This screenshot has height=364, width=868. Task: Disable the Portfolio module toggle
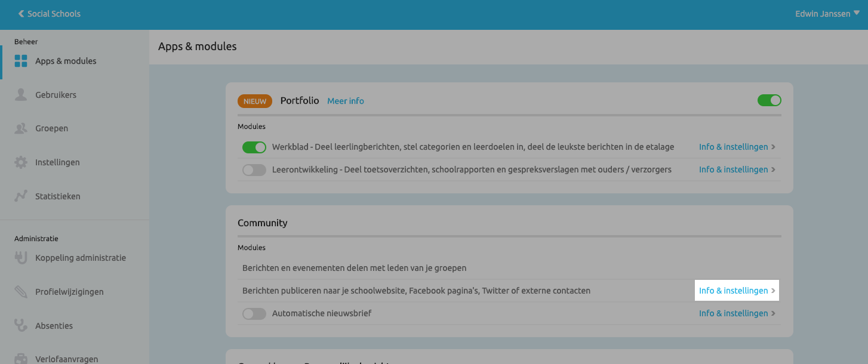(769, 100)
